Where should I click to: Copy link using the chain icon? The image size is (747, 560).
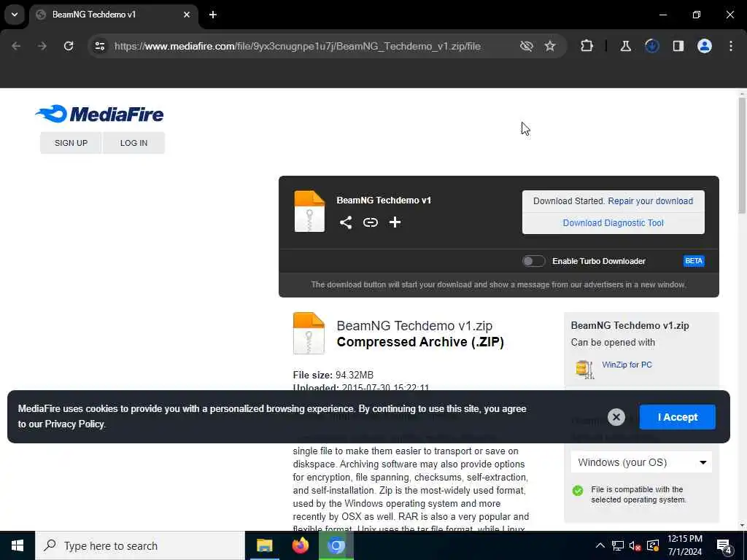click(x=370, y=222)
